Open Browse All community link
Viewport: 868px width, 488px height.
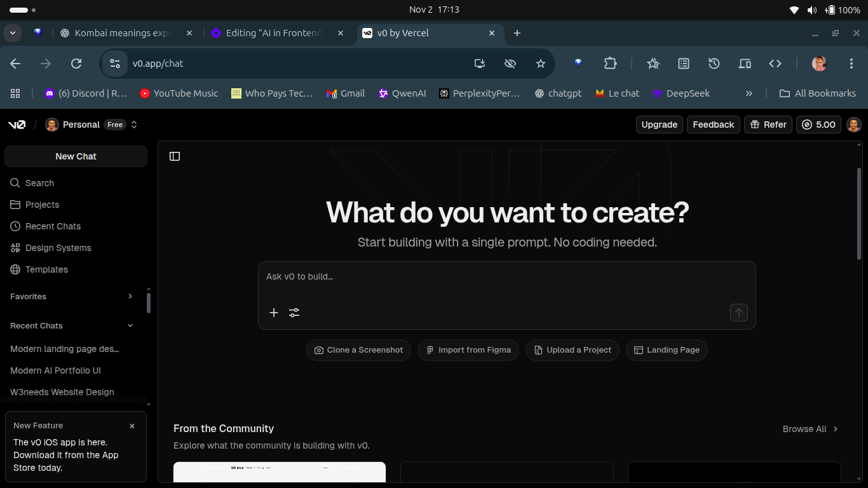(x=811, y=429)
